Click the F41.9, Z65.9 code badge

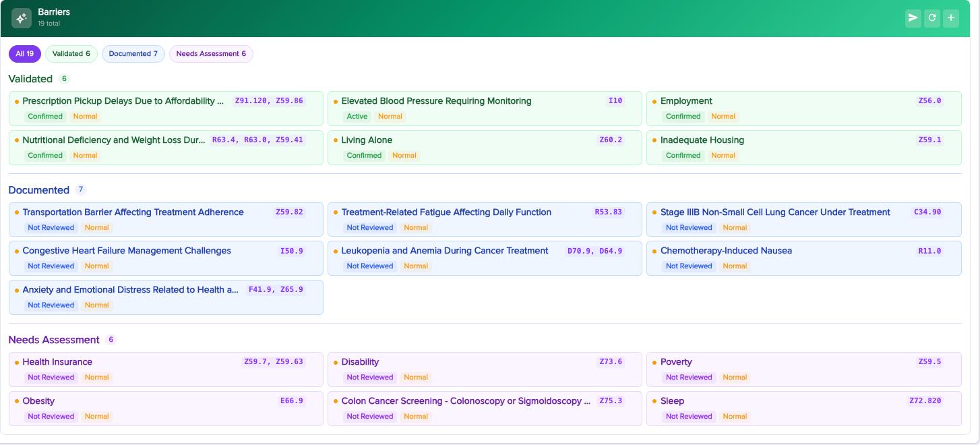click(276, 290)
